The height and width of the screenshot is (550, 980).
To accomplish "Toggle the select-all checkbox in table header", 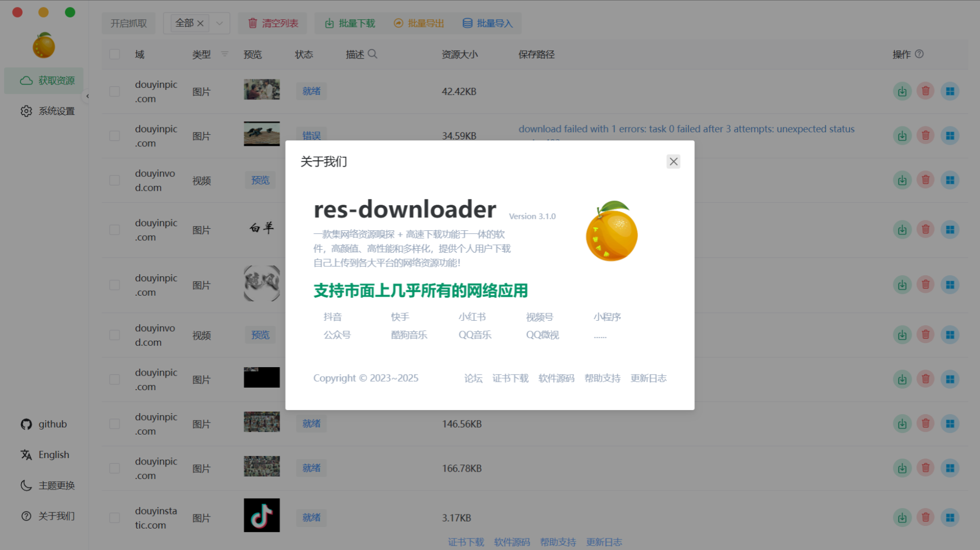I will 114,54.
